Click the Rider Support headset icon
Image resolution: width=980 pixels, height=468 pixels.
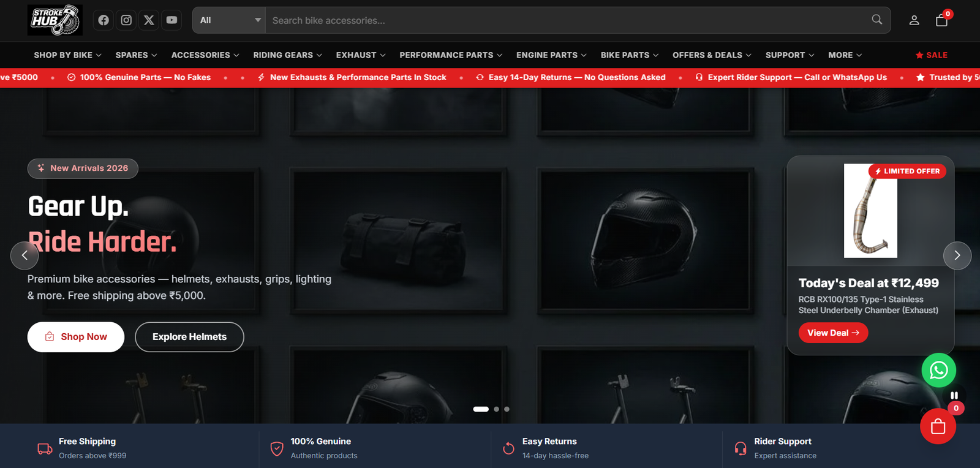(x=741, y=449)
